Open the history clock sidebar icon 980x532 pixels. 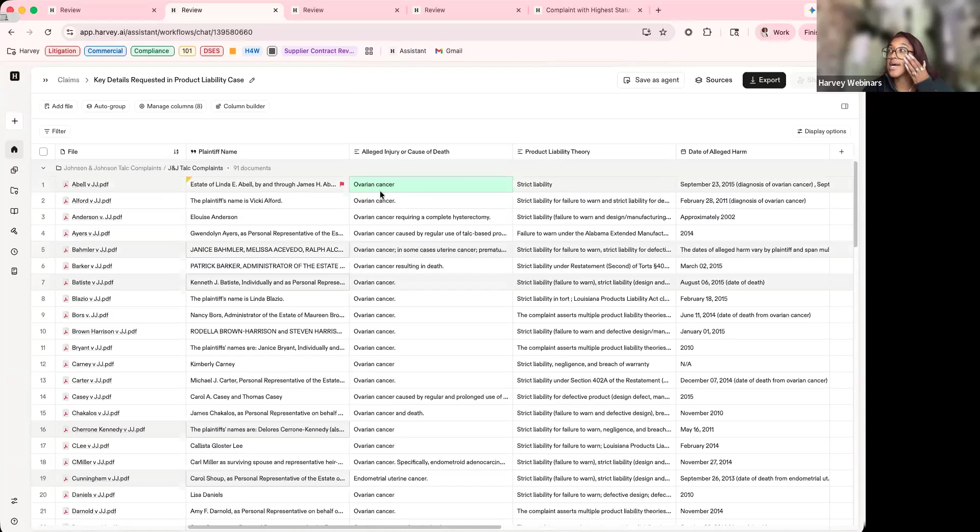(14, 252)
